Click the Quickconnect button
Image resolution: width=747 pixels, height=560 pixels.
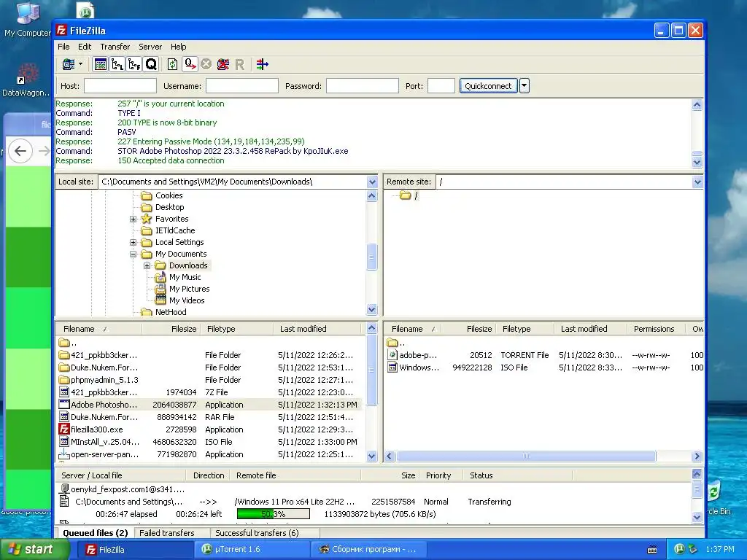[x=488, y=86]
